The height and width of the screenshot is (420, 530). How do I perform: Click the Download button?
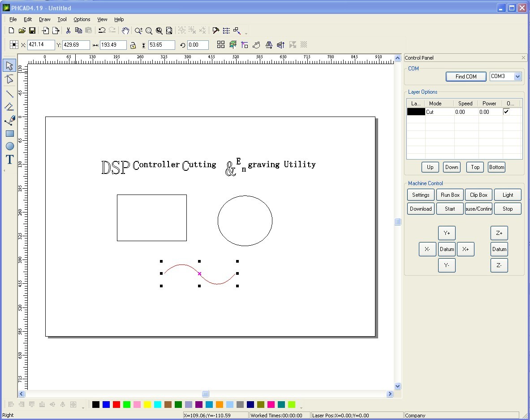coord(420,209)
